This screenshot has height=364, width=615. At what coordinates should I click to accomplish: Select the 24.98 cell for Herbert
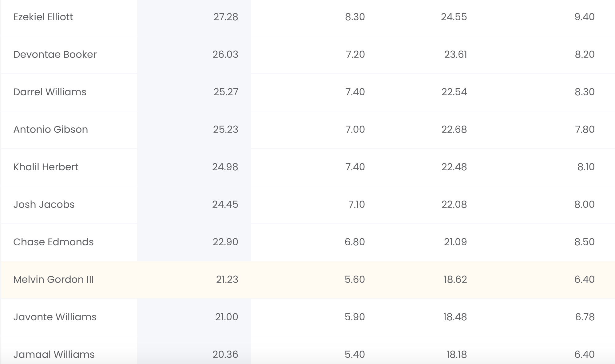pos(225,167)
